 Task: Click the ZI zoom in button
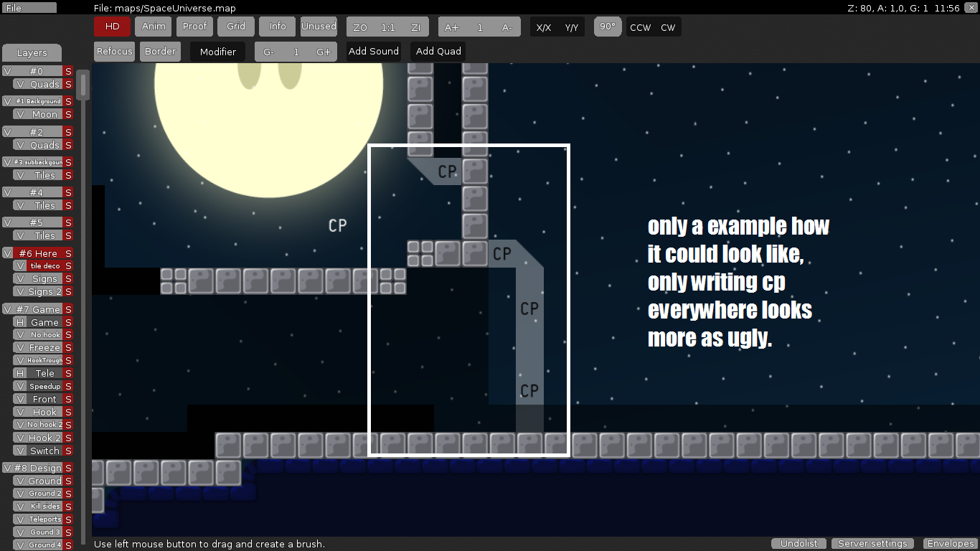(415, 27)
